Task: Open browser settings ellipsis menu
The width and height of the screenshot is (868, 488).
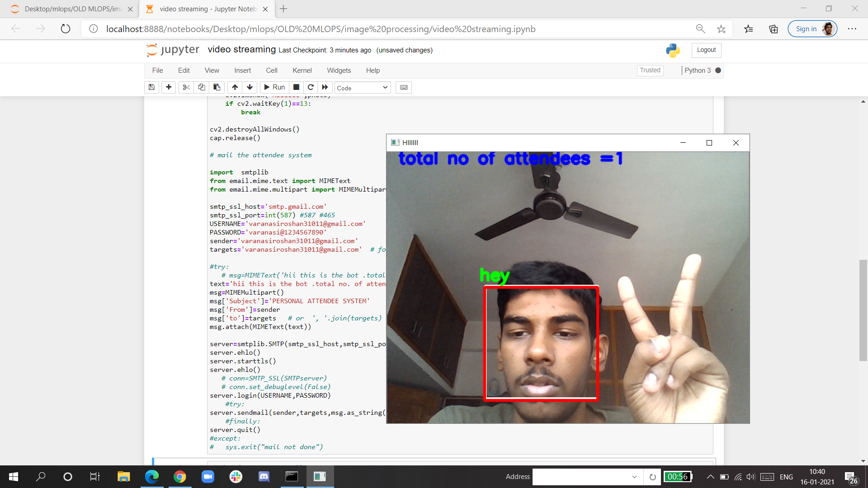Action: pyautogui.click(x=853, y=28)
